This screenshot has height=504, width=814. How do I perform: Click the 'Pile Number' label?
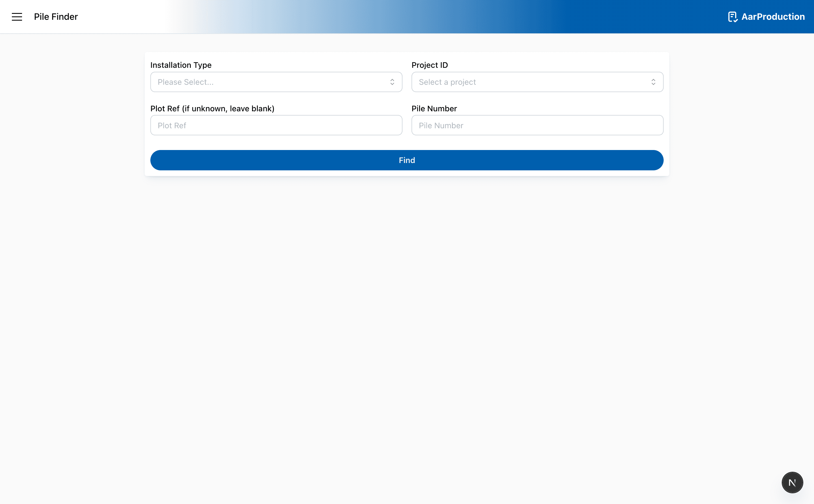pyautogui.click(x=434, y=108)
